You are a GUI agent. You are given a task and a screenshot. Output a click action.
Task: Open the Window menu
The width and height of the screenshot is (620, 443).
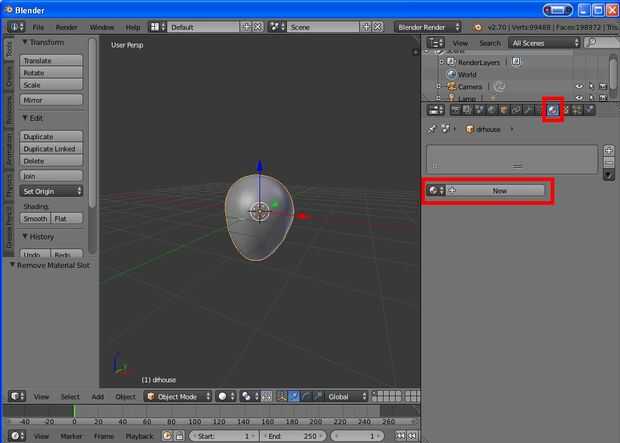pyautogui.click(x=102, y=27)
